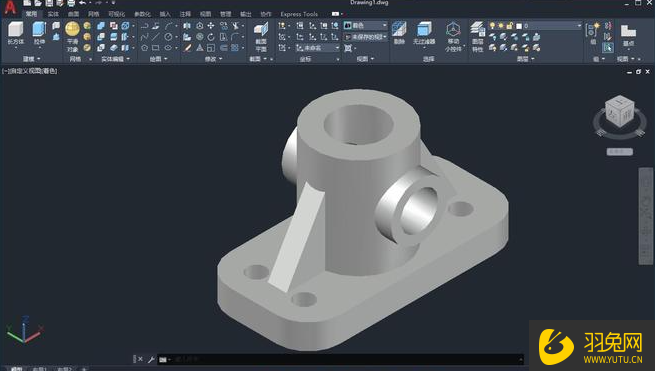Open the Section Plane (截面平面) tool
This screenshot has height=371, width=655.
tap(261, 36)
